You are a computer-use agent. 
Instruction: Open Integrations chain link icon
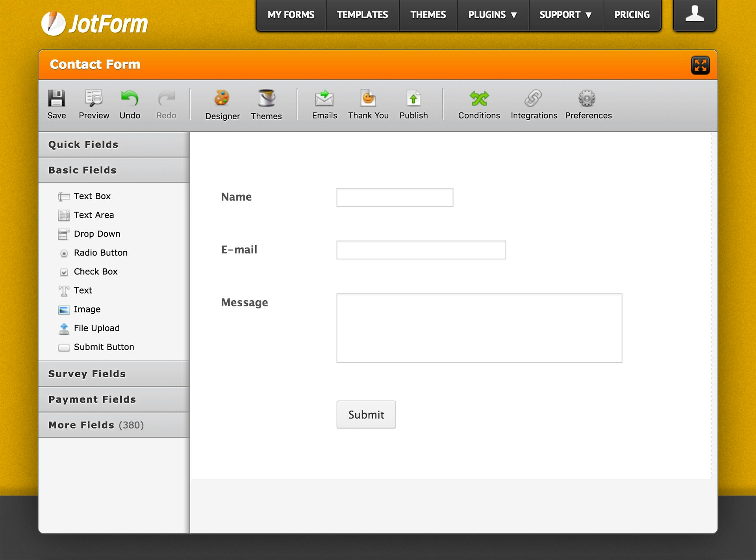click(534, 98)
